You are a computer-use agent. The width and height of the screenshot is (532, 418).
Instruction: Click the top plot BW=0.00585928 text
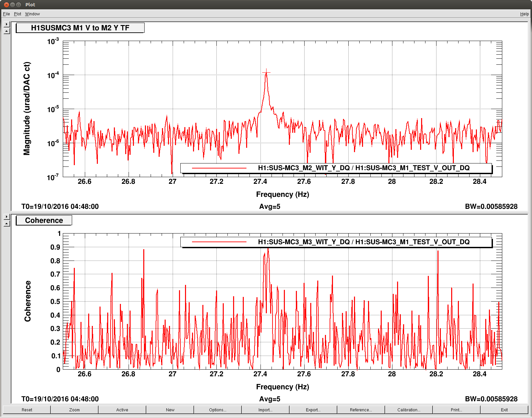pyautogui.click(x=491, y=206)
